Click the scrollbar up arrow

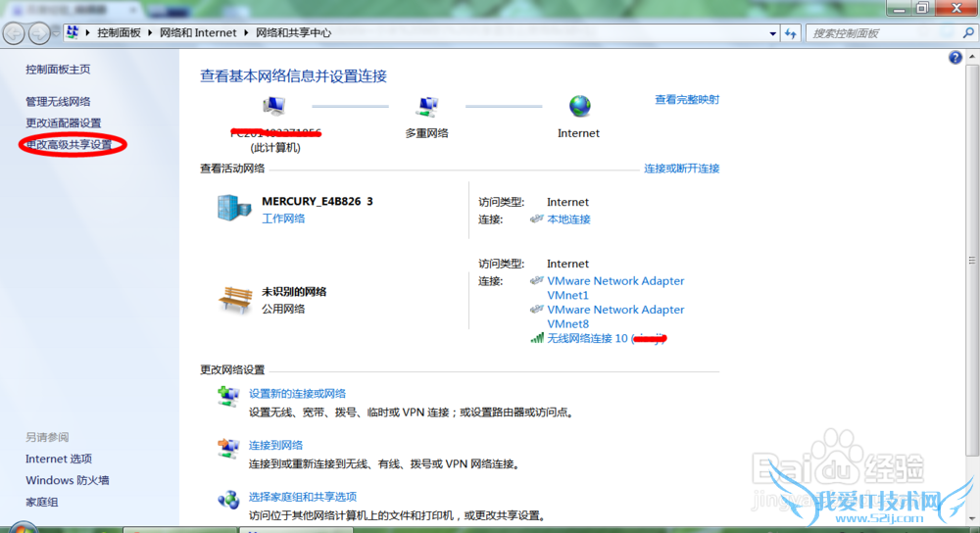(x=972, y=57)
